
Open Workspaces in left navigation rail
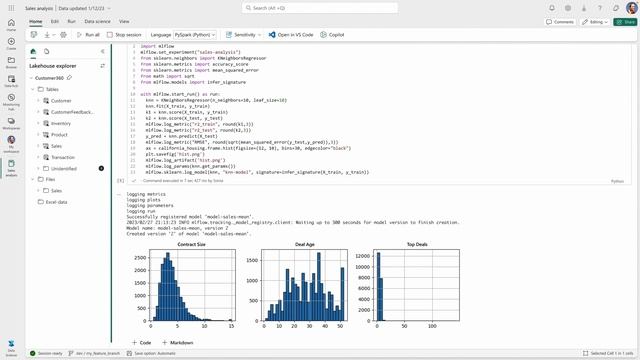[x=11, y=124]
